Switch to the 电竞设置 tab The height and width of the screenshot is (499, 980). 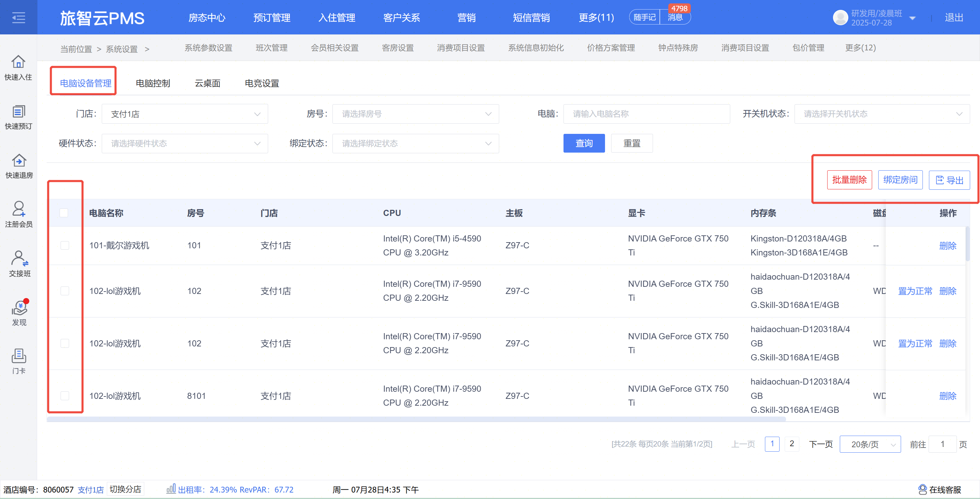pyautogui.click(x=262, y=83)
